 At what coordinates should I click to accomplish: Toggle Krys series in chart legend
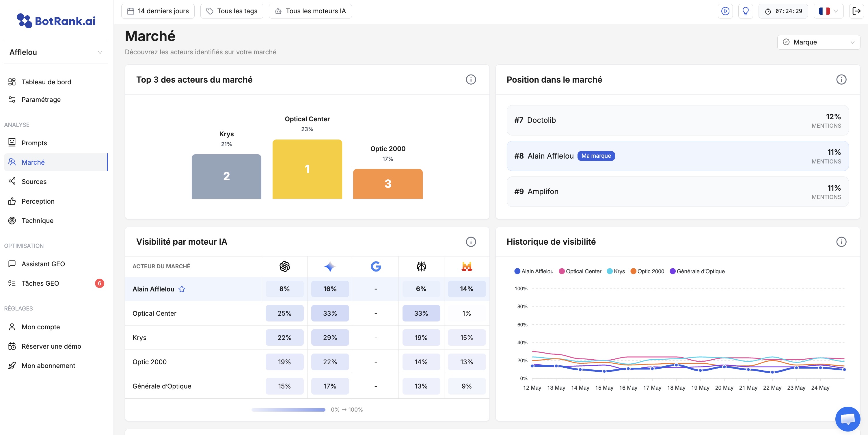(616, 271)
